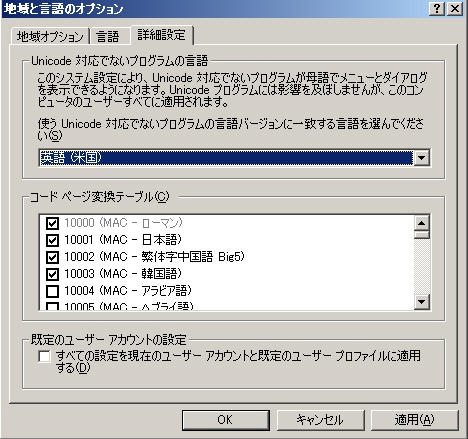Close the 地域と言語のオプション dialog

(454, 8)
